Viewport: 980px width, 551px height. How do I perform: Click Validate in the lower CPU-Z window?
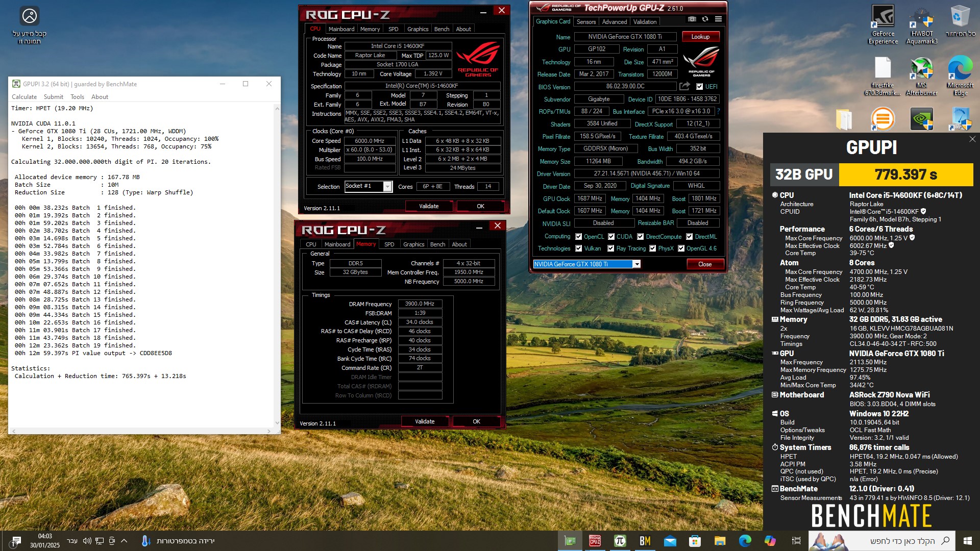coord(425,421)
